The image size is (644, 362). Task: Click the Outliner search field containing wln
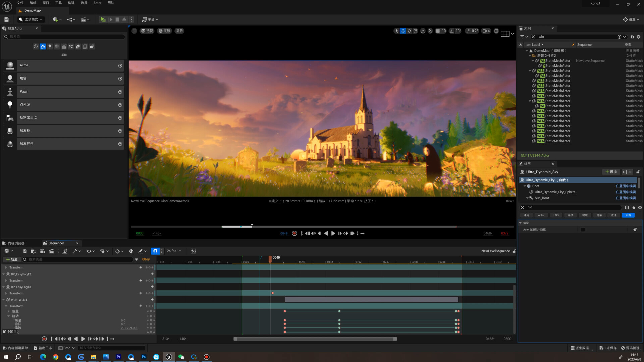[x=576, y=37]
